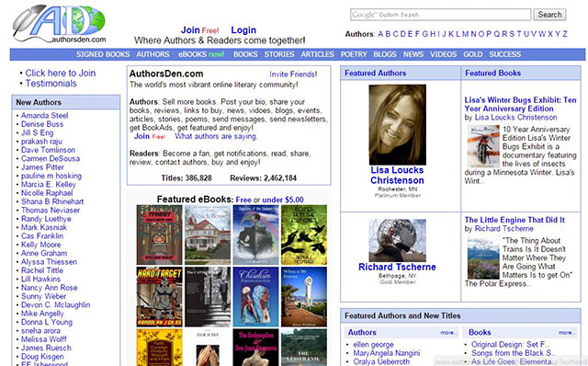Screen dimensions: 588x366
Task: Open new author Shana B Rhinehart
Action: tap(52, 202)
